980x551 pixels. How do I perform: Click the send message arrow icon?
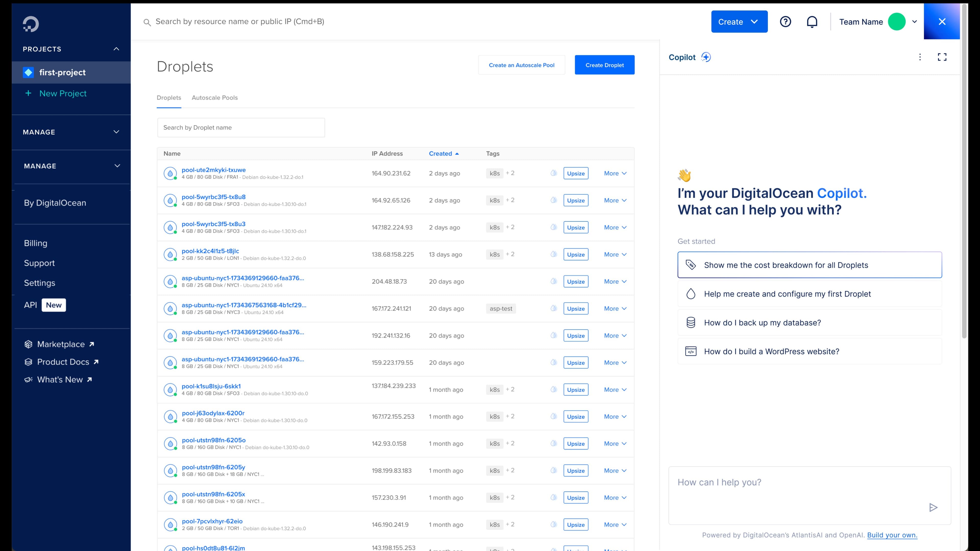point(933,507)
